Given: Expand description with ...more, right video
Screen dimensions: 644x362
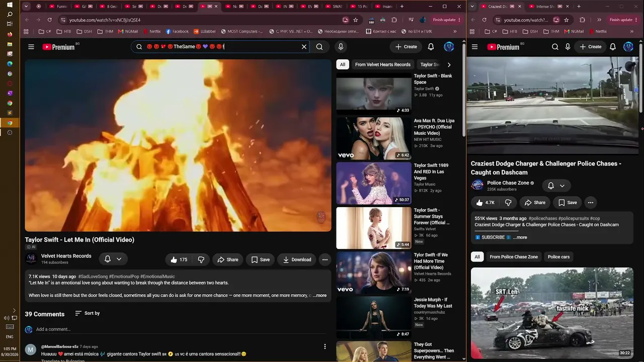Looking at the screenshot, I should [x=520, y=237].
